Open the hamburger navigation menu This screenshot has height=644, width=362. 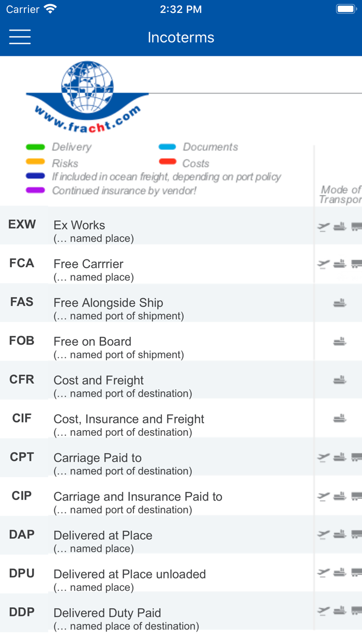pyautogui.click(x=20, y=37)
